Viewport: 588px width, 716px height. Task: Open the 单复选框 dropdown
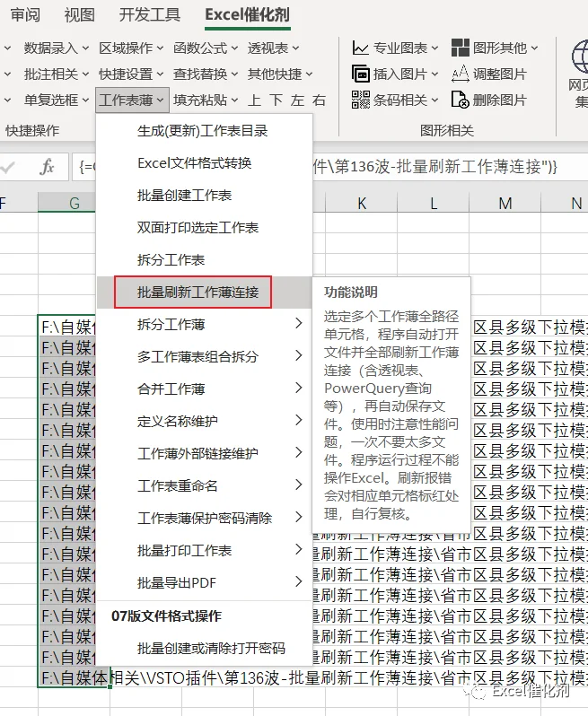[57, 100]
